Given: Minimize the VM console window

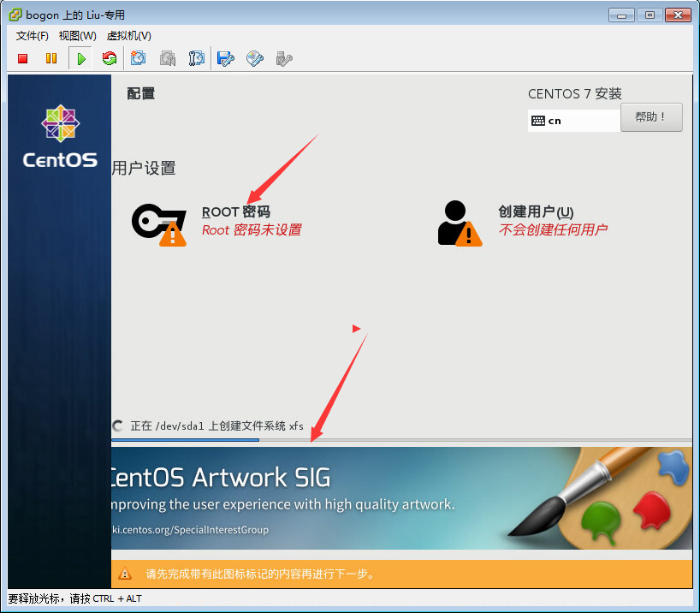Looking at the screenshot, I should coord(621,15).
